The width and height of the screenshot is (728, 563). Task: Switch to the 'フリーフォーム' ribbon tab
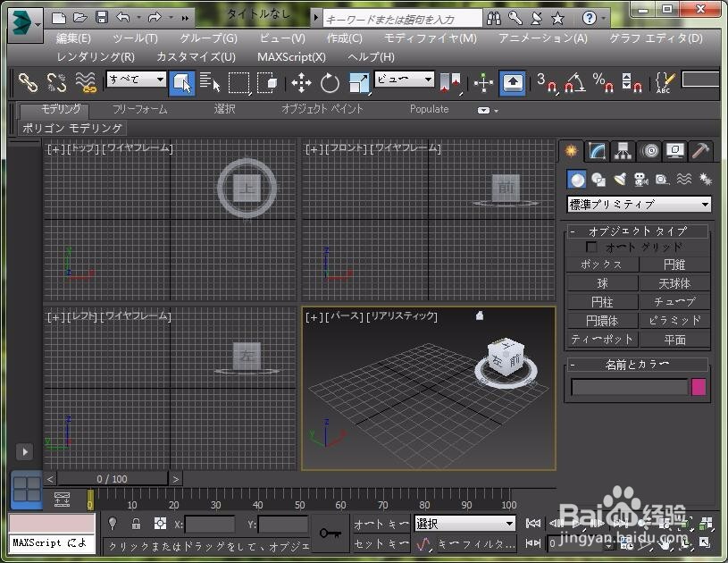139,109
